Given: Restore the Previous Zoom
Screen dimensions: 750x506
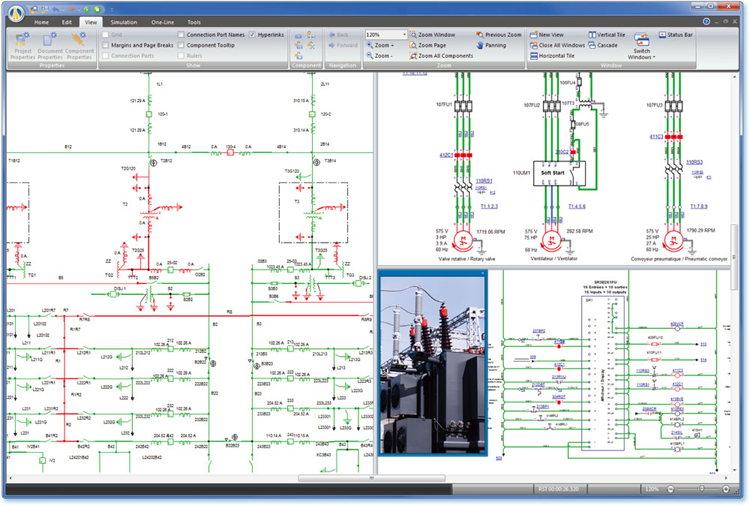Looking at the screenshot, I should 498,35.
